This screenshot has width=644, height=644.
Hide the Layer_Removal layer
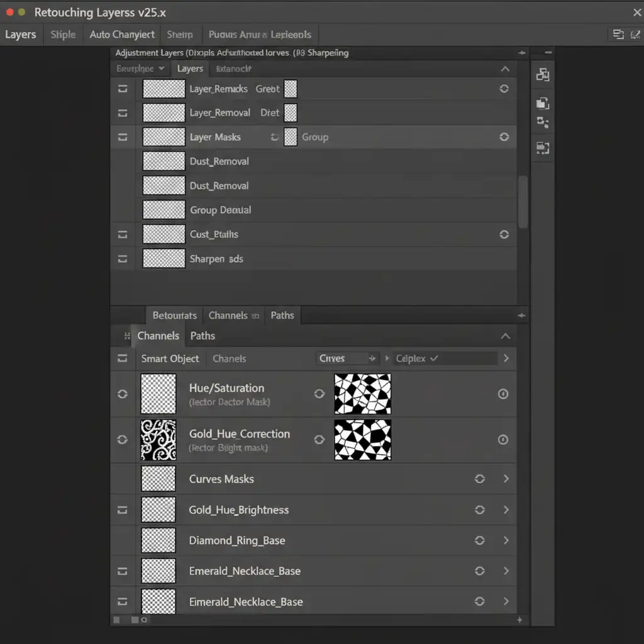coord(123,113)
